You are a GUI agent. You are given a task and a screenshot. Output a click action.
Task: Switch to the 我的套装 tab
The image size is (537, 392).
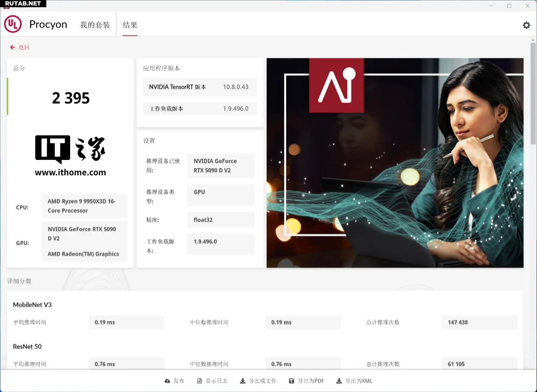[x=95, y=25]
